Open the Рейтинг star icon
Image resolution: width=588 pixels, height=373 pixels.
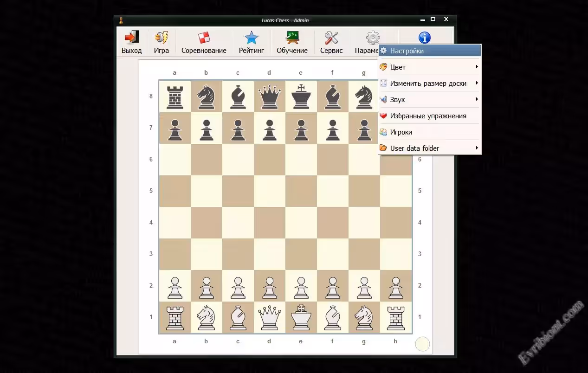click(x=251, y=38)
